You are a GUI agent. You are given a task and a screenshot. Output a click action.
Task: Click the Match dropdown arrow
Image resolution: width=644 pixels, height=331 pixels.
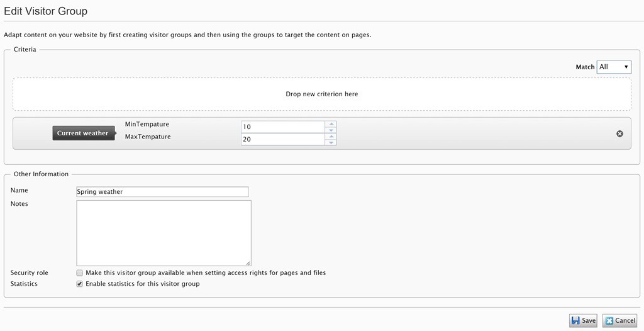click(x=626, y=67)
